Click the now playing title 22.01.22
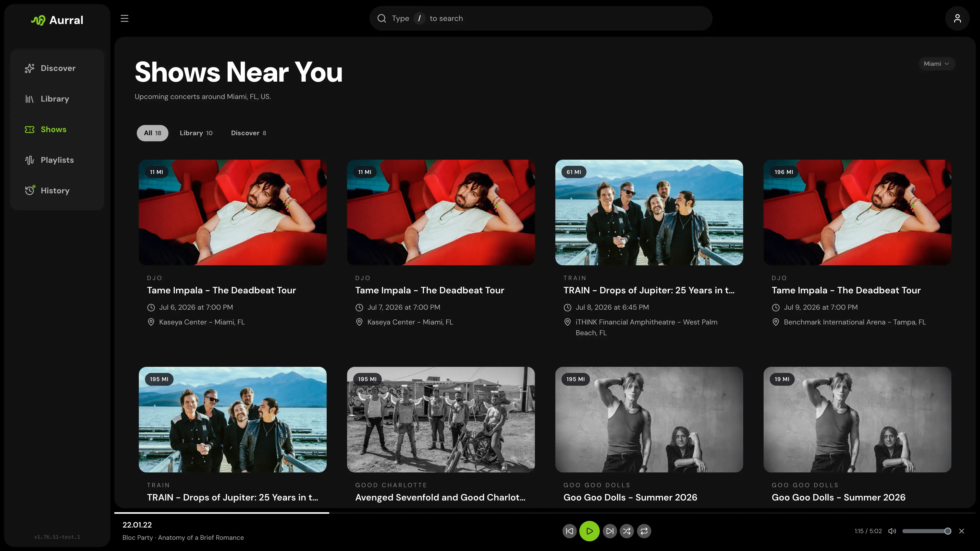This screenshot has width=980, height=551. point(137,525)
